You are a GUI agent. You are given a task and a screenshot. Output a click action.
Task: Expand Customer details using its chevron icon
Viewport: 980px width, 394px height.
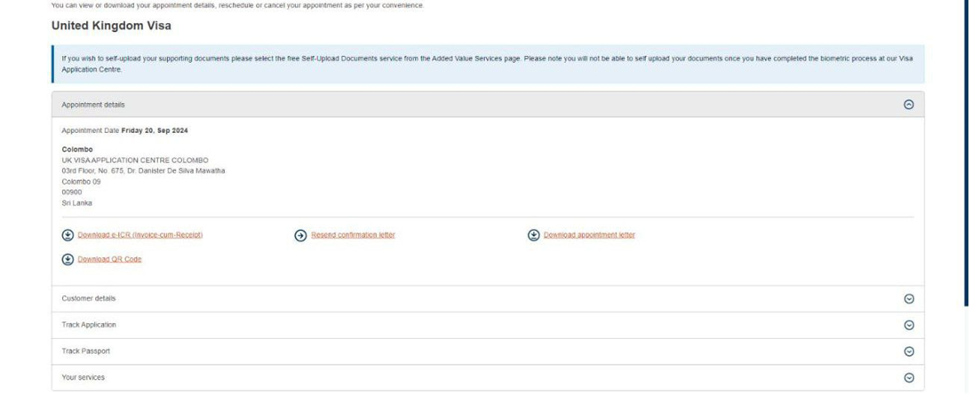[908, 299]
